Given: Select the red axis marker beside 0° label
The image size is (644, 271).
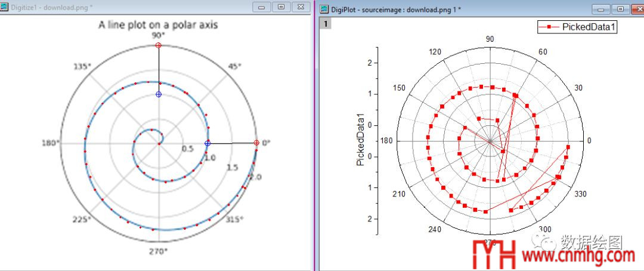Looking at the screenshot, I should 256,143.
